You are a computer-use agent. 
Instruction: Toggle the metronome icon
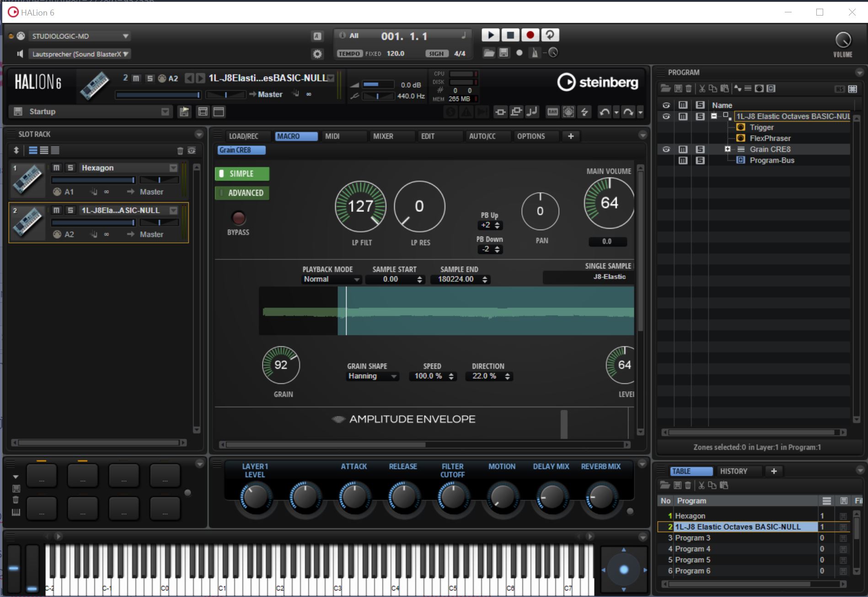[535, 53]
